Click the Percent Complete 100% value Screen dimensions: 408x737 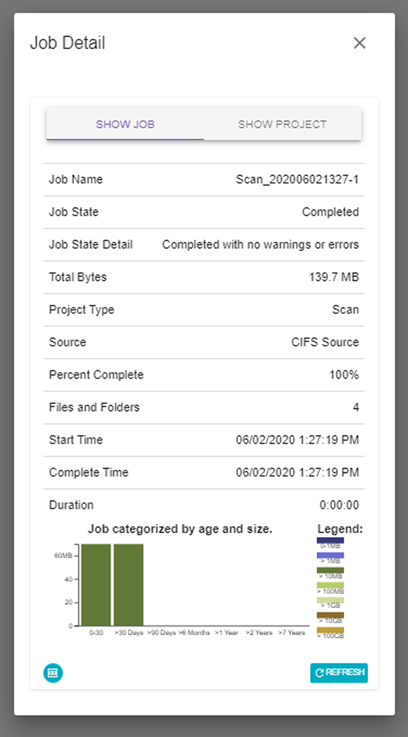344,375
